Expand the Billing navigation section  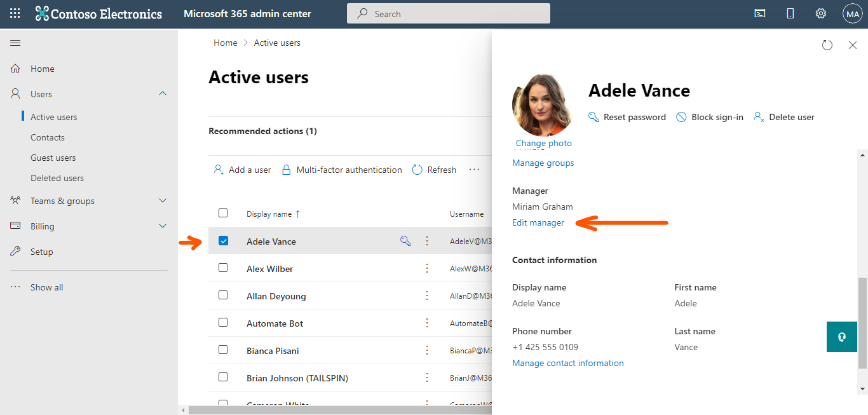tap(163, 226)
